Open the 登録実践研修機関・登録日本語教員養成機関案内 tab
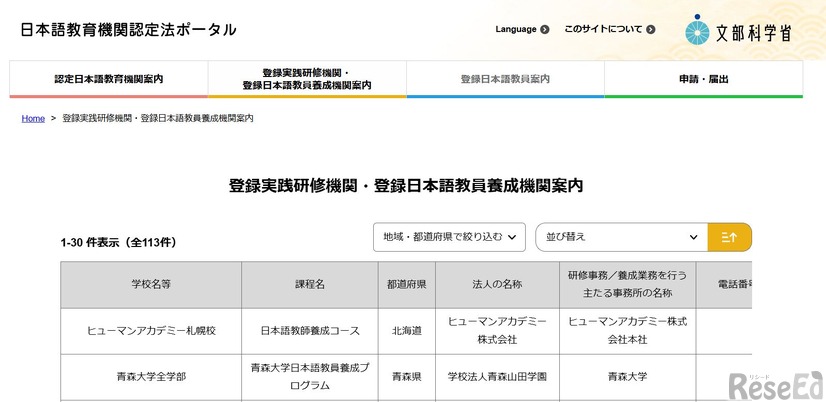 (307, 79)
